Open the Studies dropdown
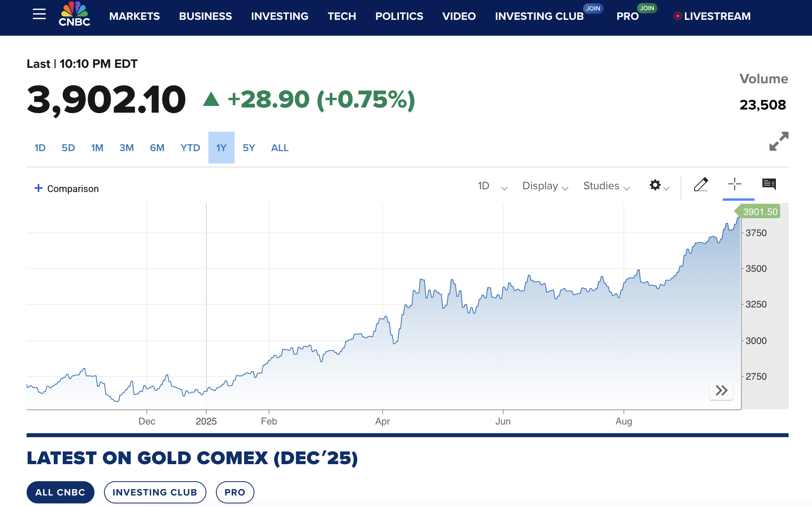Image resolution: width=812 pixels, height=507 pixels. pos(606,186)
